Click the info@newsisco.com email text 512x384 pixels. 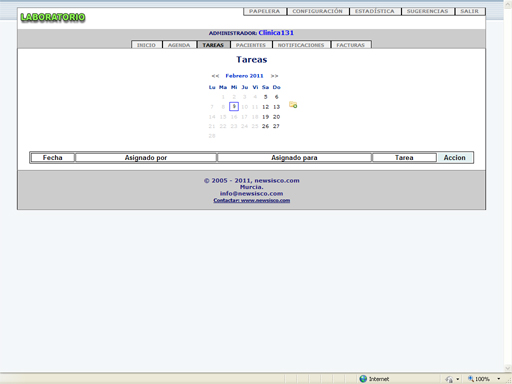[252, 194]
